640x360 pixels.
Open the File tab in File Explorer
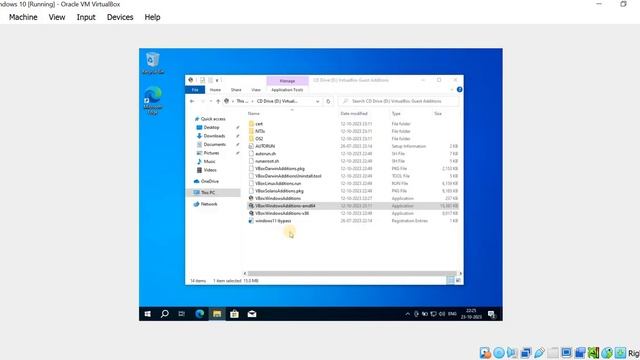coord(195,90)
